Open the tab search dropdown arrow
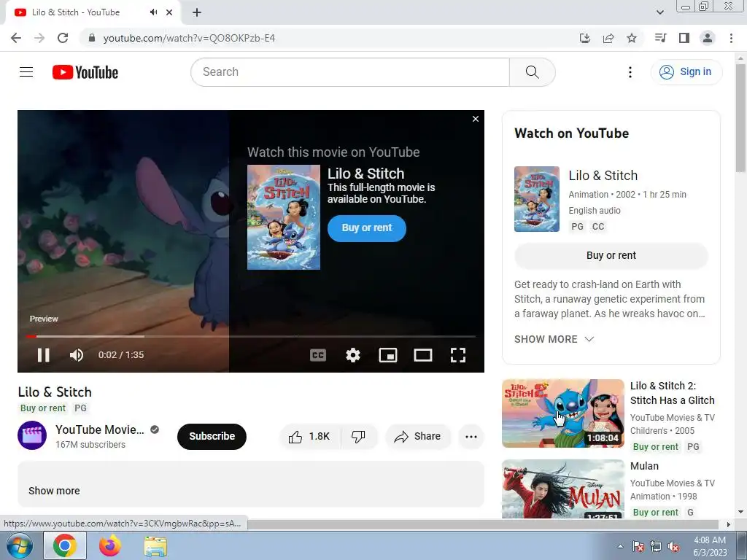The height and width of the screenshot is (560, 747). pos(659,12)
